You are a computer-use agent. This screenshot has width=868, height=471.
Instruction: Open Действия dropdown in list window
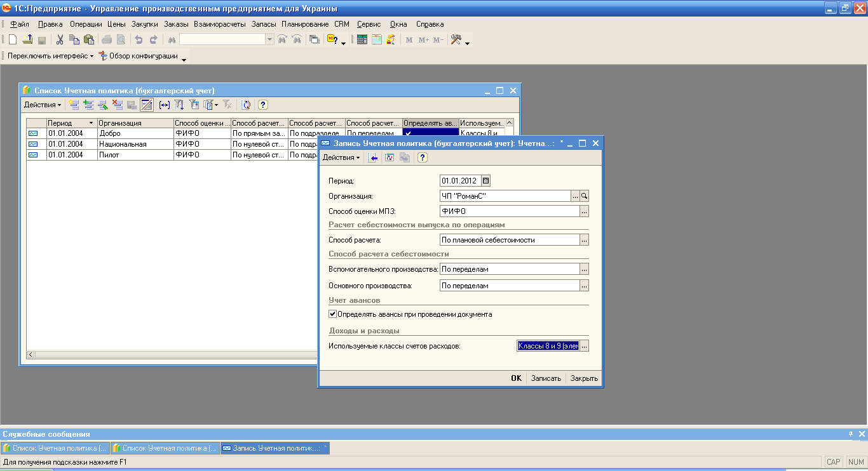43,105
